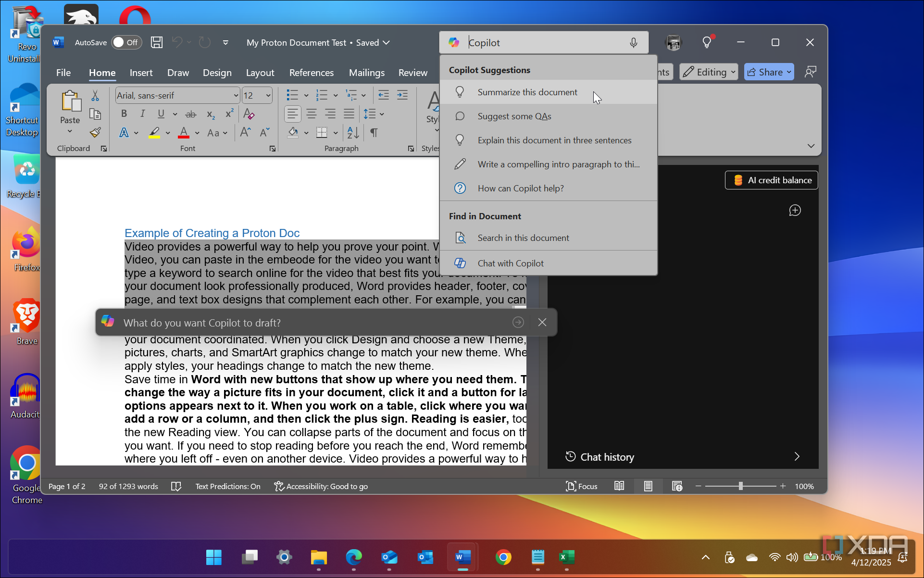
Task: Apply Subscript formatting
Action: [211, 114]
